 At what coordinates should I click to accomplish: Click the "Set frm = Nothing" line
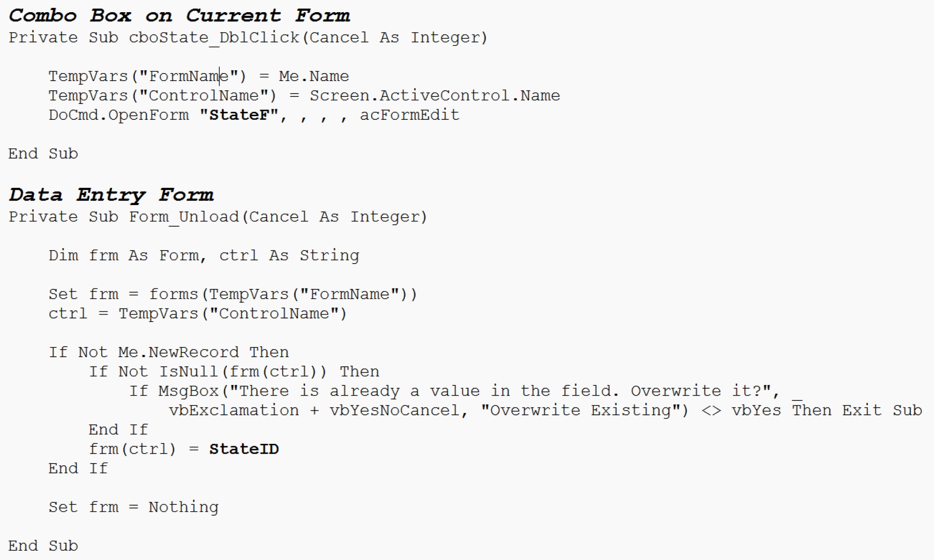pos(134,507)
